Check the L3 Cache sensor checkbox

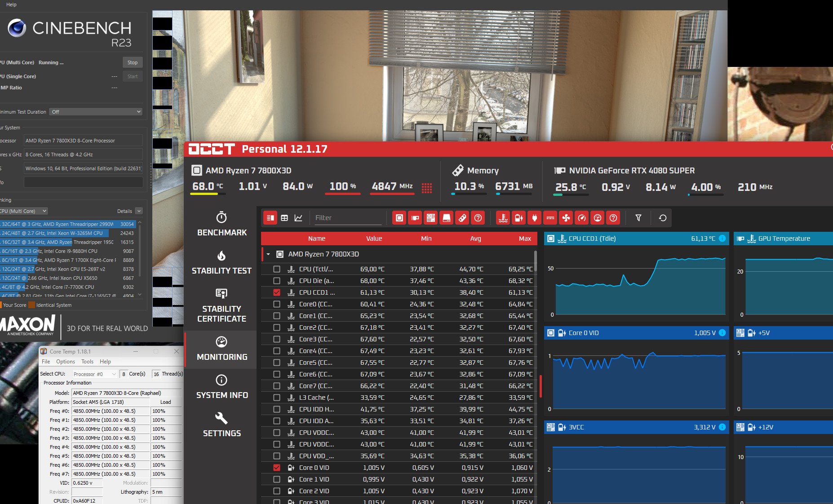coord(277,398)
